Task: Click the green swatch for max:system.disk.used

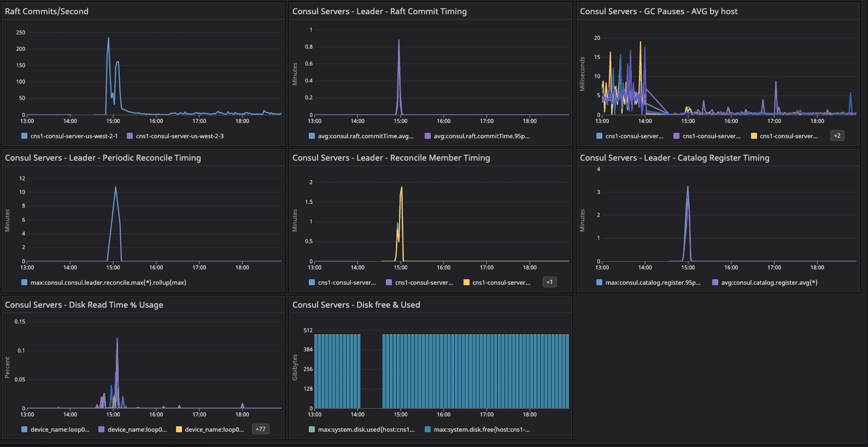Action: coord(312,430)
